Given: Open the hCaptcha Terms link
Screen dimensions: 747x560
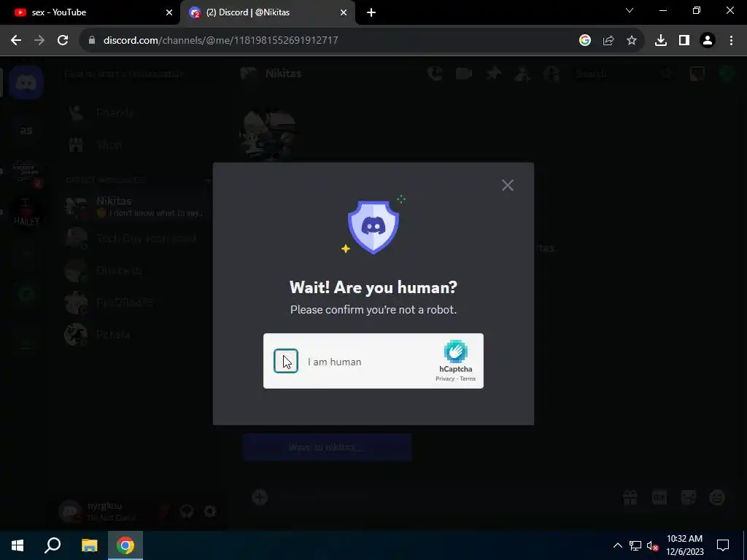Looking at the screenshot, I should 468,379.
